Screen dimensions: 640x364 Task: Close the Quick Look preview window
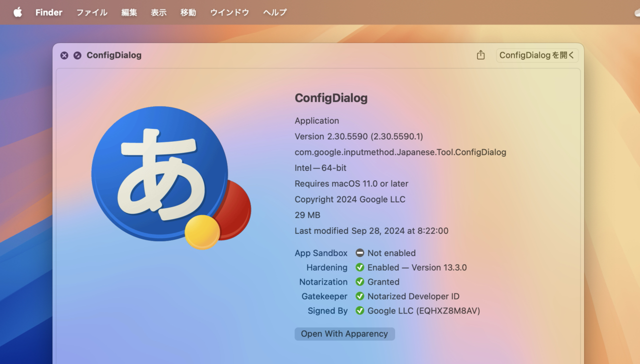click(64, 55)
